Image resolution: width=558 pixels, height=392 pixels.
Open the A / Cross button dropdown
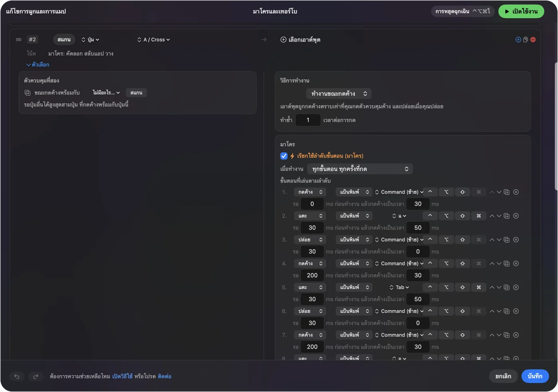click(153, 39)
